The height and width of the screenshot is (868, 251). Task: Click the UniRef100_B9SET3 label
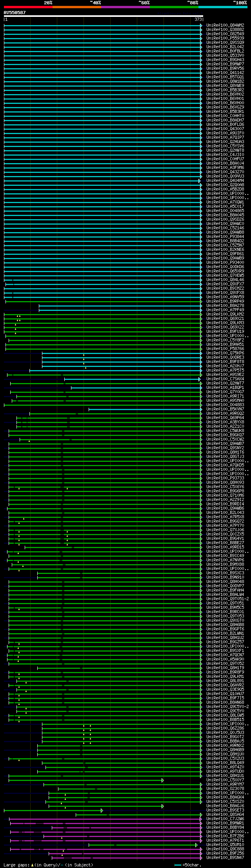tap(225, 810)
